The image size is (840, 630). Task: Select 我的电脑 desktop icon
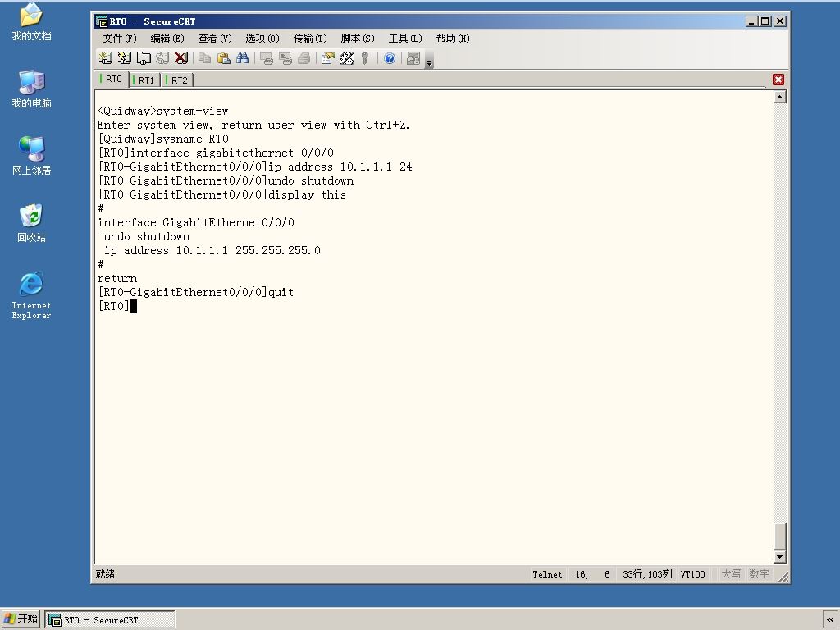click(x=32, y=89)
